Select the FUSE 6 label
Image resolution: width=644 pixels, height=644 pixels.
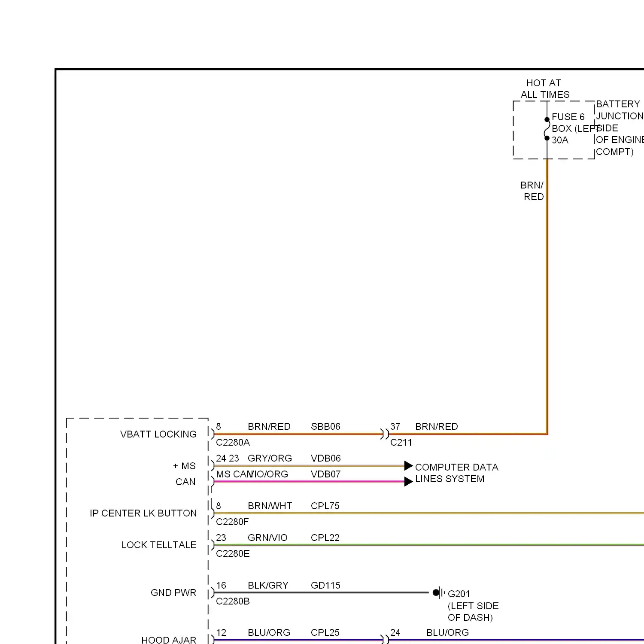pos(568,117)
